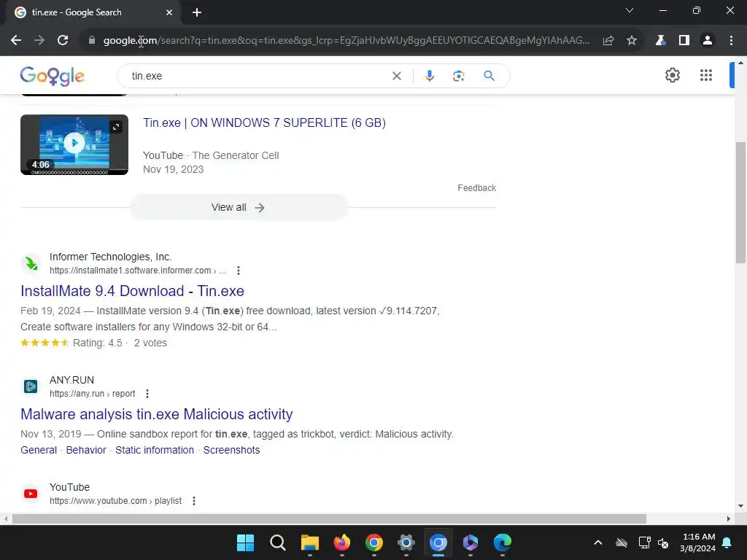Close the tin.exe Google Search tab
The height and width of the screenshot is (560, 747).
(169, 12)
